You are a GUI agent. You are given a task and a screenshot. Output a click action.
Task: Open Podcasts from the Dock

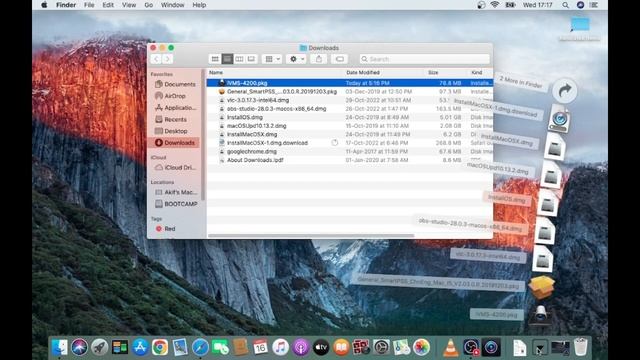301,347
